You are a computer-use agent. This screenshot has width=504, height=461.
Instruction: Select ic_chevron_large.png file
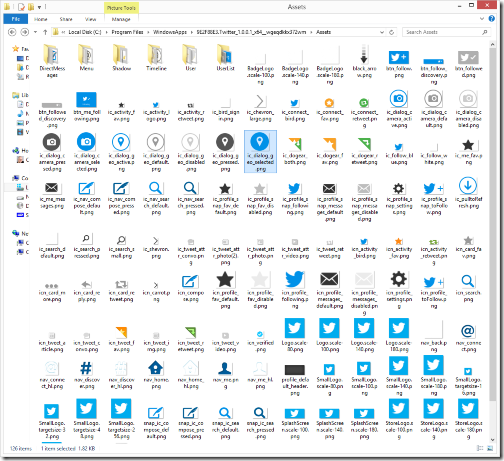click(x=260, y=107)
